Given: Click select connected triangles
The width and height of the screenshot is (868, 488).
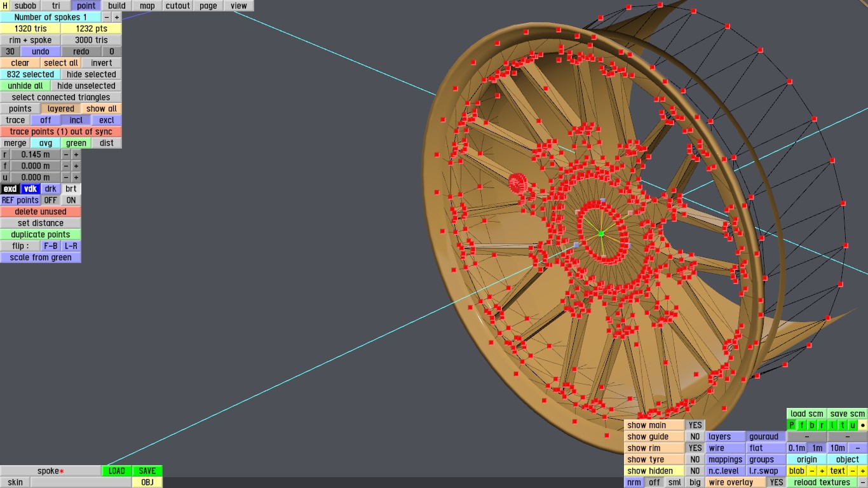Looking at the screenshot, I should click(61, 97).
